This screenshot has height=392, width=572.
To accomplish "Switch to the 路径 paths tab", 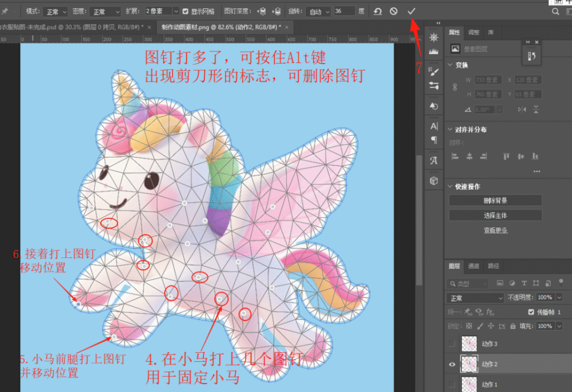I will coord(494,266).
